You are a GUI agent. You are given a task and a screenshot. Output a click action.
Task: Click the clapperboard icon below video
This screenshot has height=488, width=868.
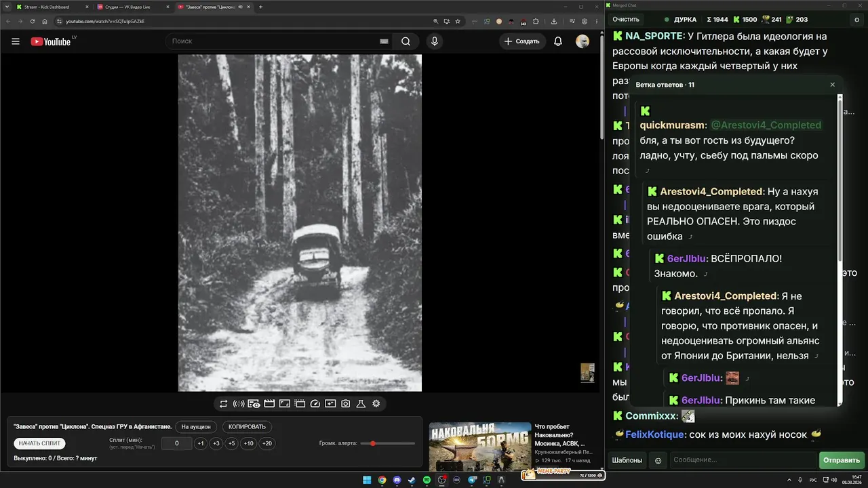[269, 404]
